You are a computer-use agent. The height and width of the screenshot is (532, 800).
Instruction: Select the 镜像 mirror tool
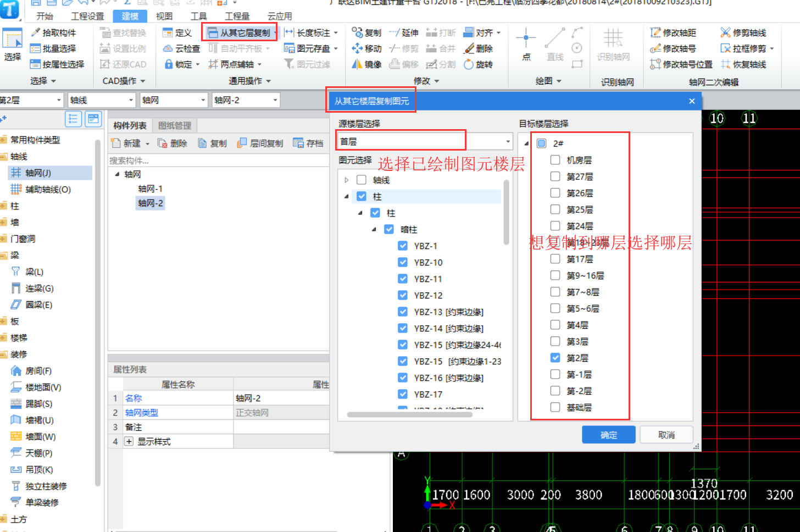pyautogui.click(x=366, y=64)
